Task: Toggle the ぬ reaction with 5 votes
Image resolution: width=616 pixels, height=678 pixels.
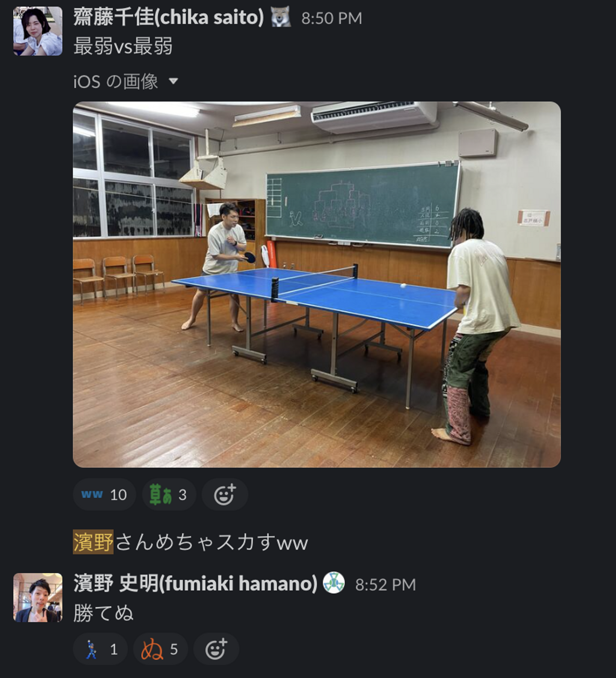Action: pos(160,649)
